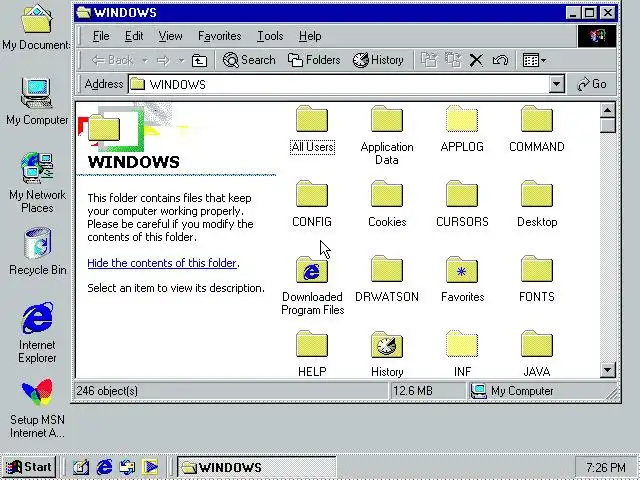Select the FONTS folder
The width and height of the screenshot is (640, 480).
(x=537, y=279)
